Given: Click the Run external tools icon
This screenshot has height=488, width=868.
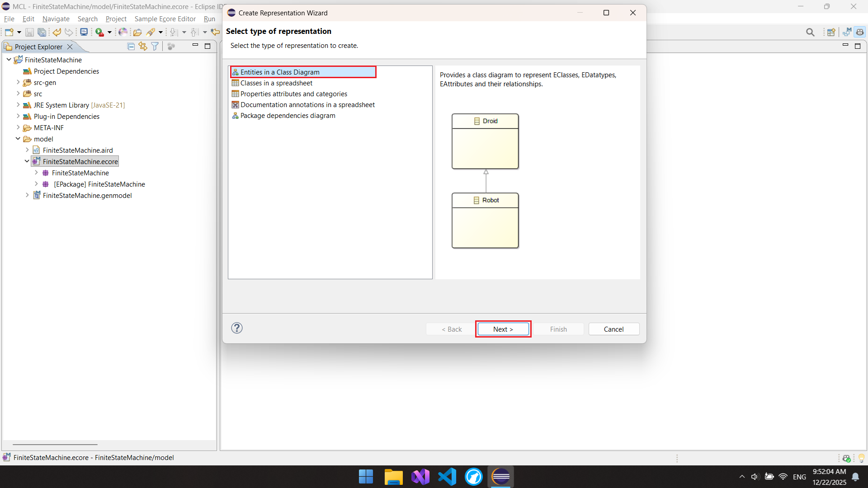Looking at the screenshot, I should (x=99, y=32).
